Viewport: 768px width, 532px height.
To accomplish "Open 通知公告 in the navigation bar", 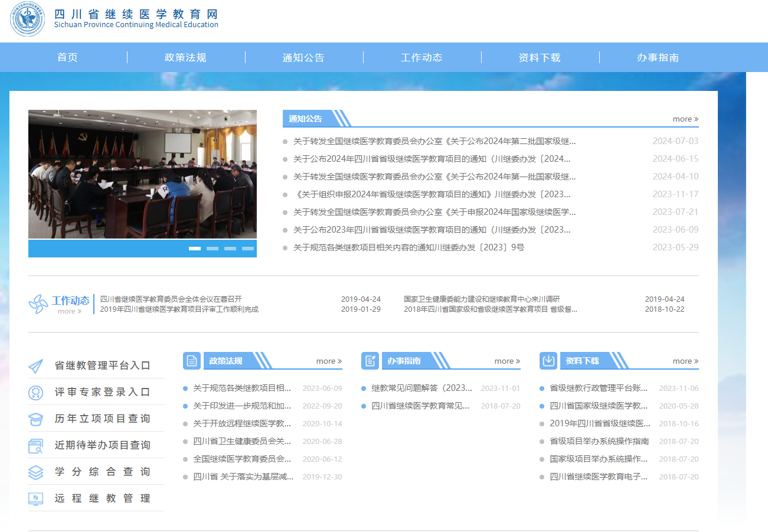I will tap(303, 58).
